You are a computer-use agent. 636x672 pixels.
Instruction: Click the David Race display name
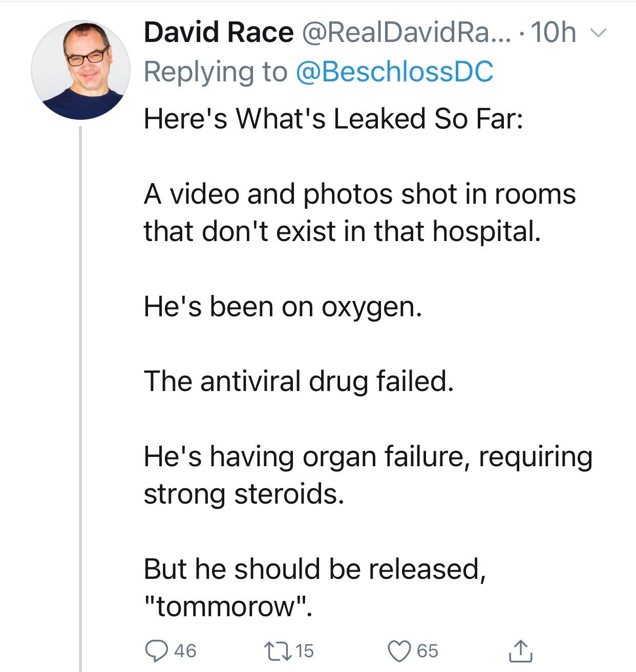click(x=219, y=33)
